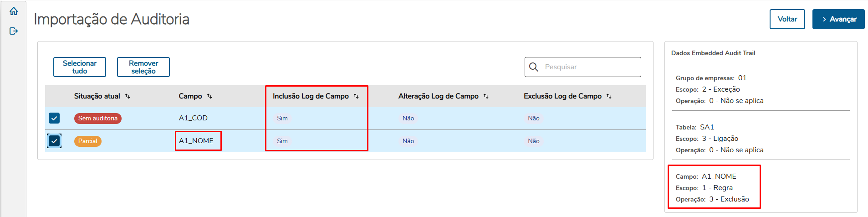Sort by Situação atual column arrows
This screenshot has width=868, height=217.
[x=128, y=96]
